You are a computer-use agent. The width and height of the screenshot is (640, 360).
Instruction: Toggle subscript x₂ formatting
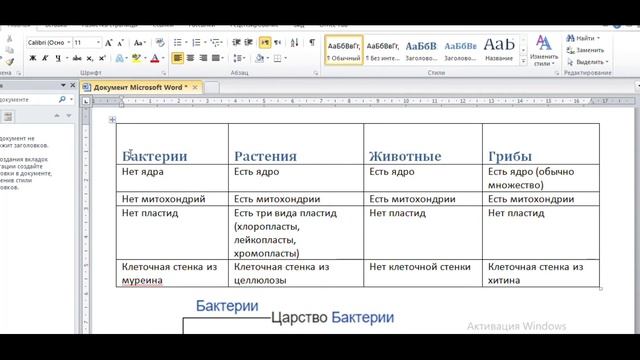(x=90, y=58)
